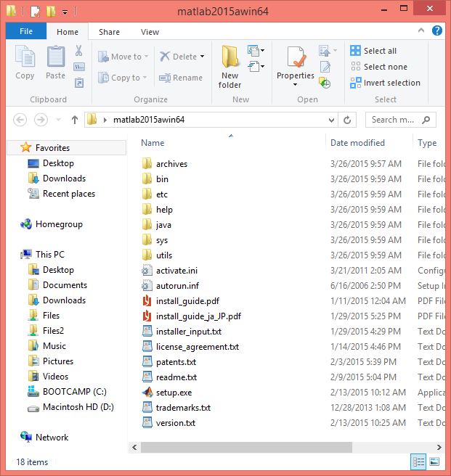Click the Copy ribbon button
Viewport: 451px width, 476px height.
[25, 62]
